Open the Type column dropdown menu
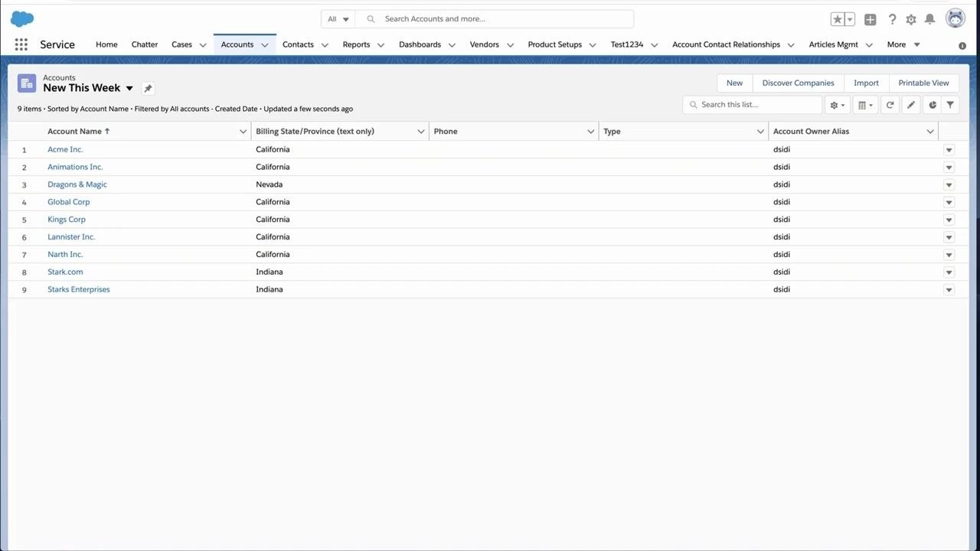This screenshot has height=551, width=980. (x=760, y=132)
